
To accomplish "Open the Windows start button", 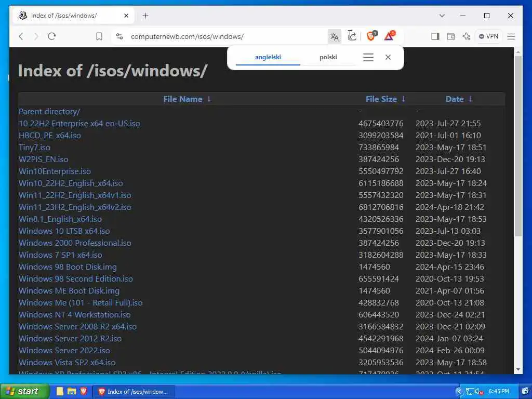I will pyautogui.click(x=24, y=392).
